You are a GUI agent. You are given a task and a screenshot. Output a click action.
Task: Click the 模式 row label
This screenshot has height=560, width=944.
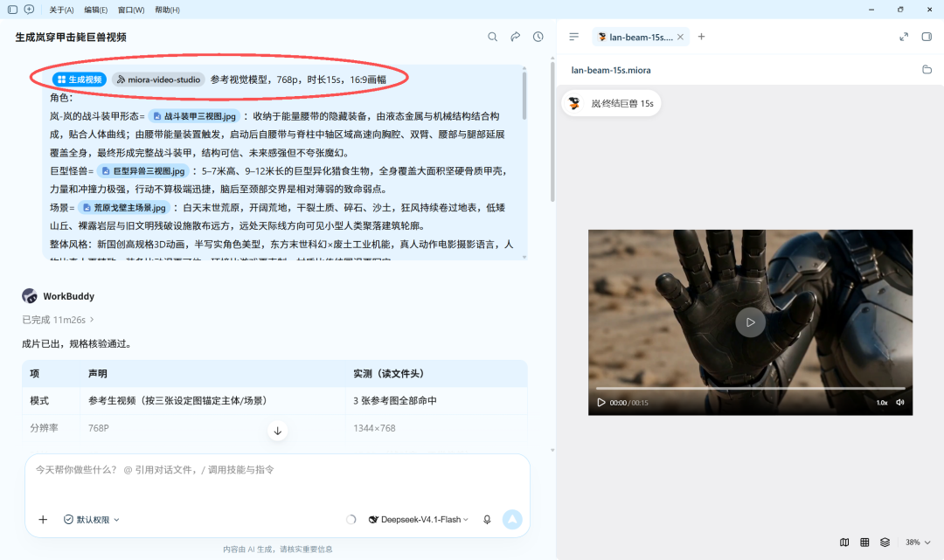[x=39, y=401]
